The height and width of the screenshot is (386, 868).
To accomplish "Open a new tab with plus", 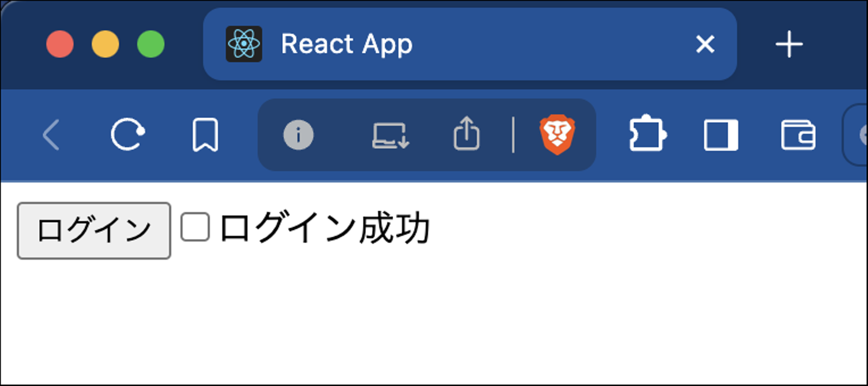I will point(789,44).
